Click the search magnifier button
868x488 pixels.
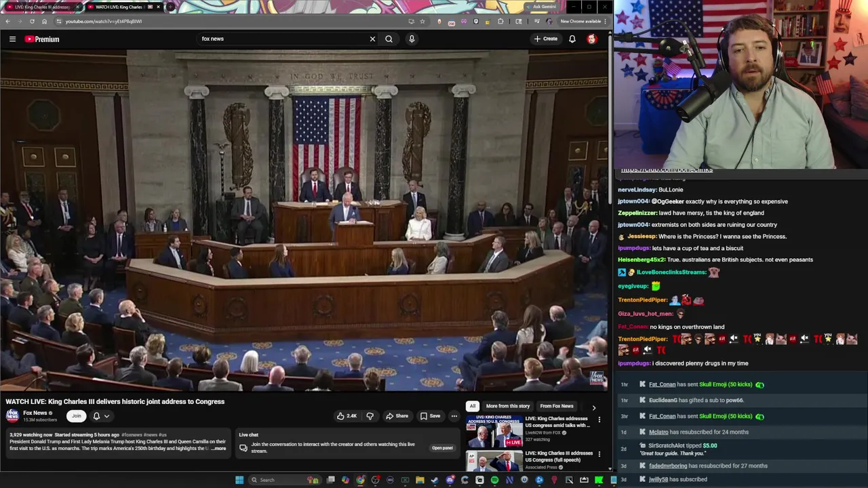pos(389,39)
